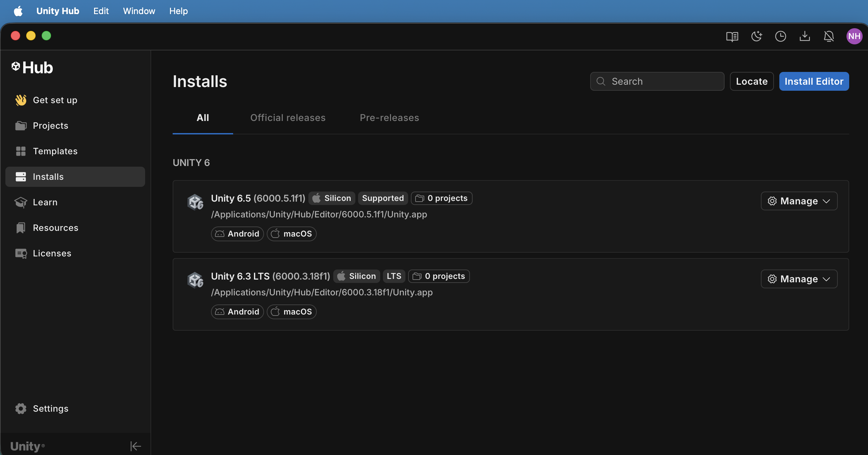This screenshot has height=455, width=868.
Task: Click 0 projects badge for Unity 6.5
Action: 441,198
